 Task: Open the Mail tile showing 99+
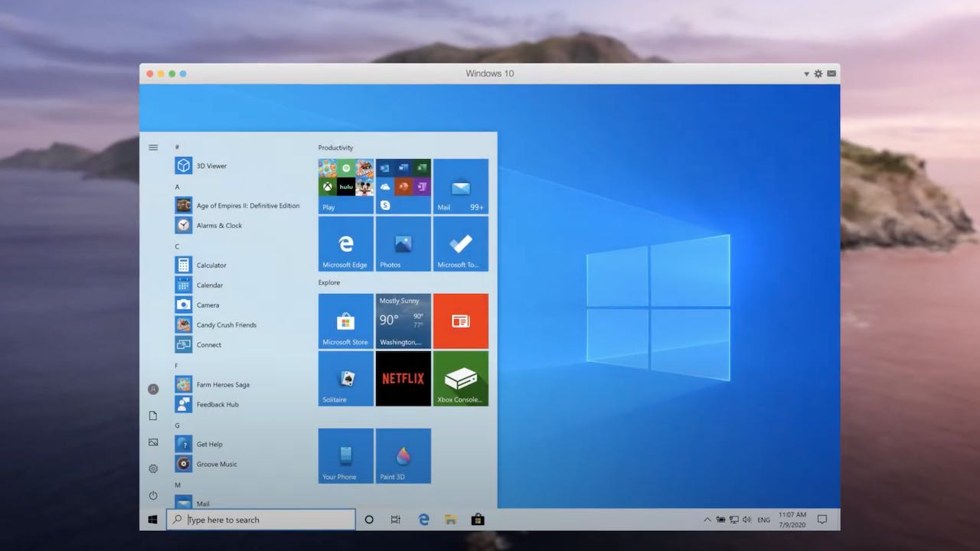(x=461, y=187)
